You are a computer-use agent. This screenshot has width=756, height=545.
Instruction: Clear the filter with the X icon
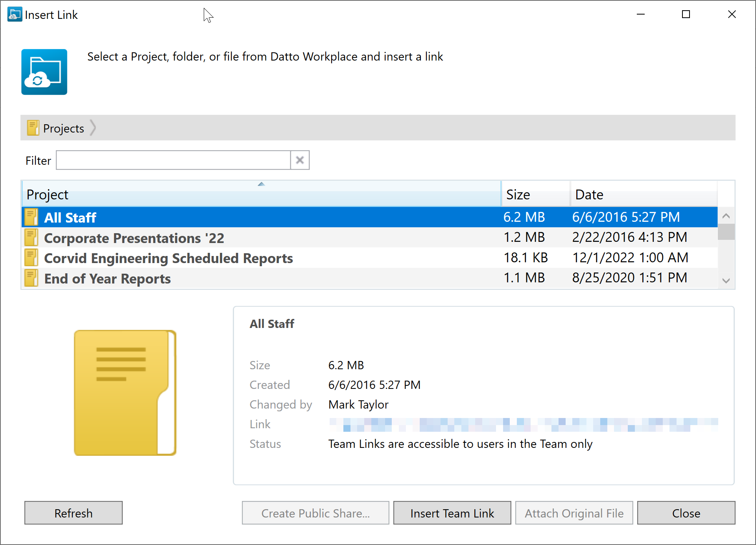click(x=300, y=160)
